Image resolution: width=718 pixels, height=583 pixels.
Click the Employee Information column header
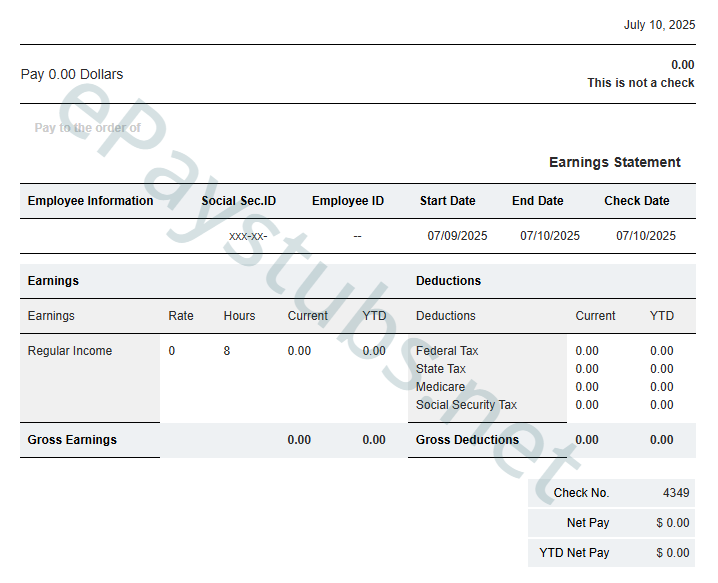(90, 201)
